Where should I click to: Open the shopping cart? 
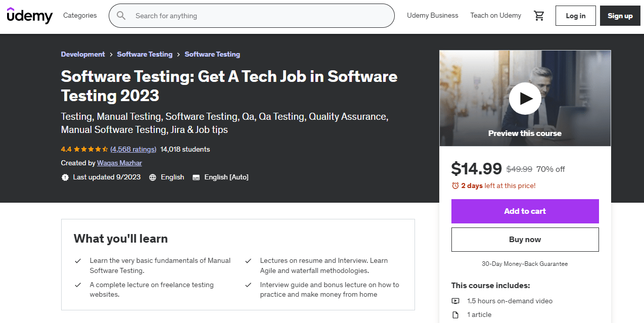point(539,16)
